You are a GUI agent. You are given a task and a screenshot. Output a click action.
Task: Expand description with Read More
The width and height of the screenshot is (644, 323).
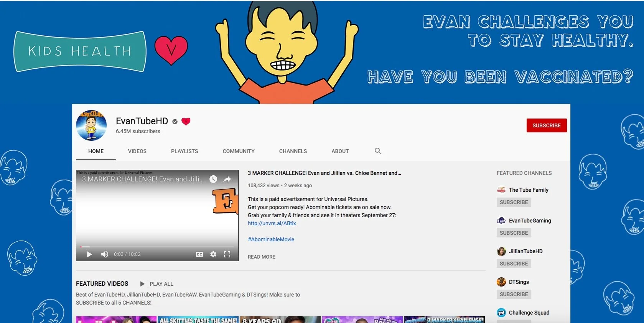tap(262, 257)
